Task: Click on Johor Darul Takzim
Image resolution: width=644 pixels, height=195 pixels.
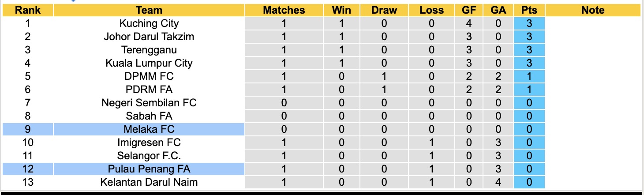Action: click(149, 37)
